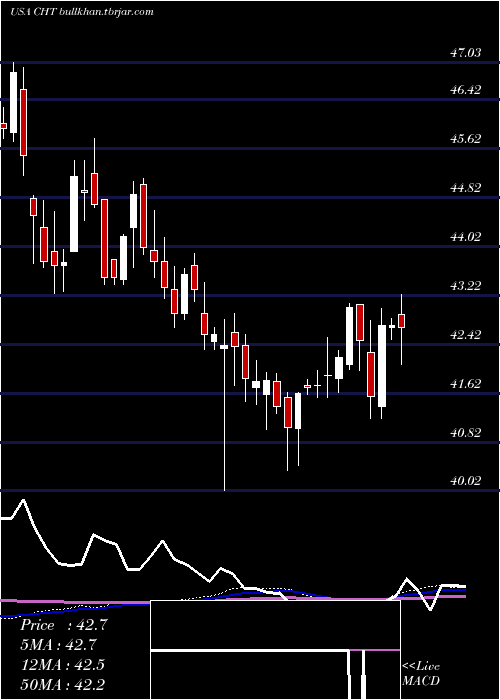Click the 45.62 price axis label
Screen dimensions: 500x700
[466, 139]
